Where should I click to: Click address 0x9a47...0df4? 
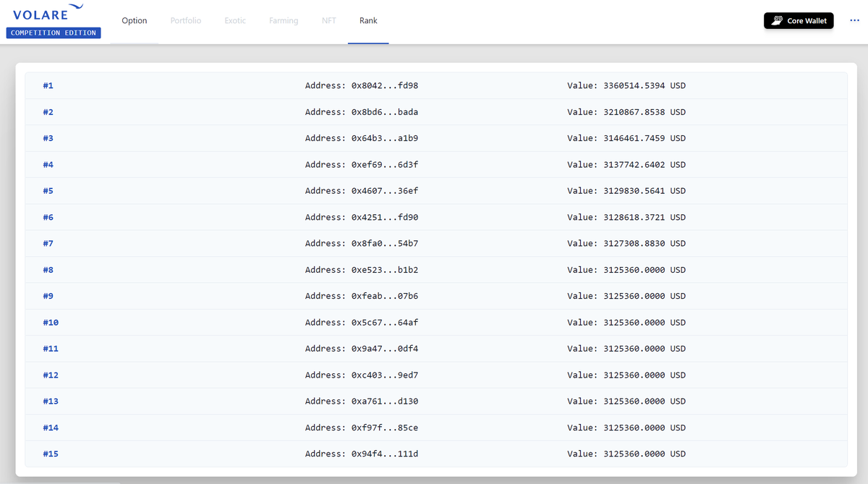click(385, 349)
